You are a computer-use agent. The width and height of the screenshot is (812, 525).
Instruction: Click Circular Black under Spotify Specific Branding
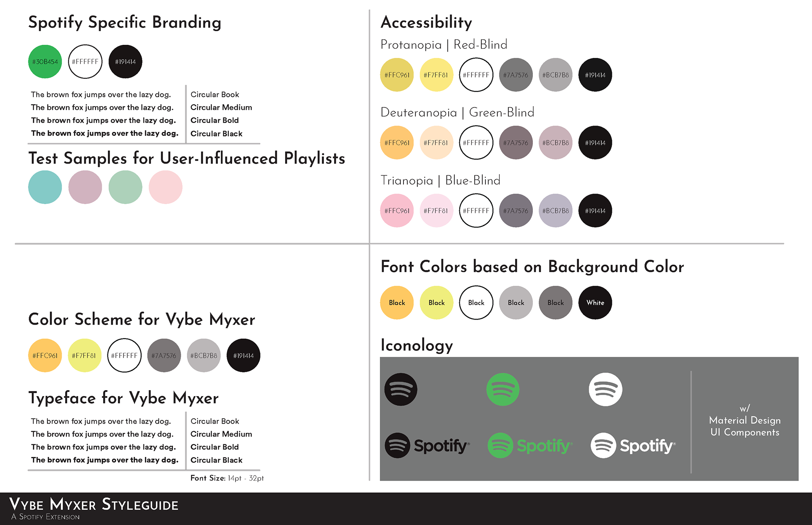click(217, 134)
